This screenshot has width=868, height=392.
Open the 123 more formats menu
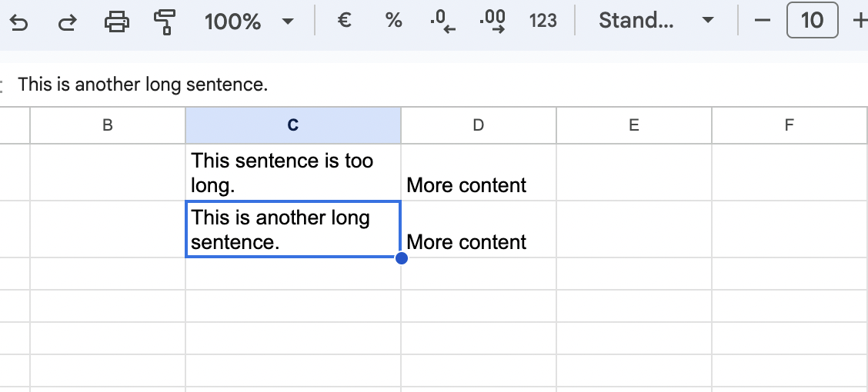[543, 21]
